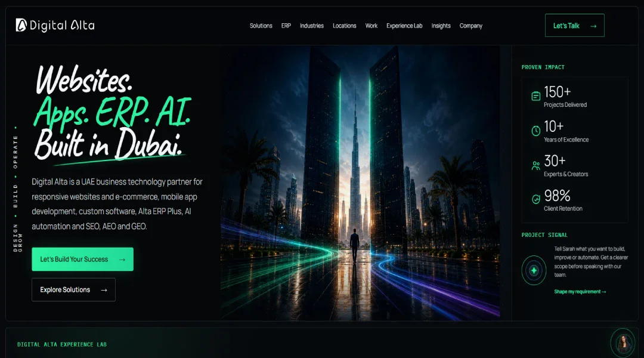This screenshot has width=644, height=358.
Task: Click the 30+ Experts & Creators stat
Action: pos(566,166)
